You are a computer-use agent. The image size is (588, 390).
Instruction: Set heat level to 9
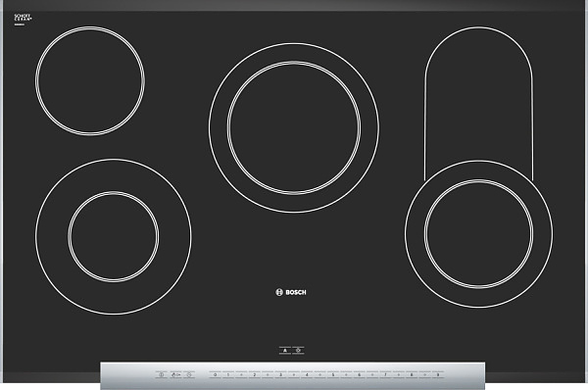point(438,374)
